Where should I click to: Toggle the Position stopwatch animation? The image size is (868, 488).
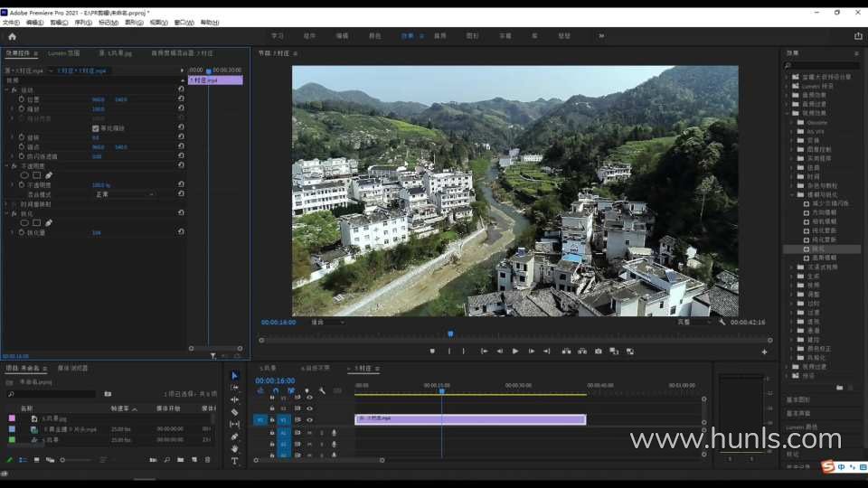[x=23, y=99]
